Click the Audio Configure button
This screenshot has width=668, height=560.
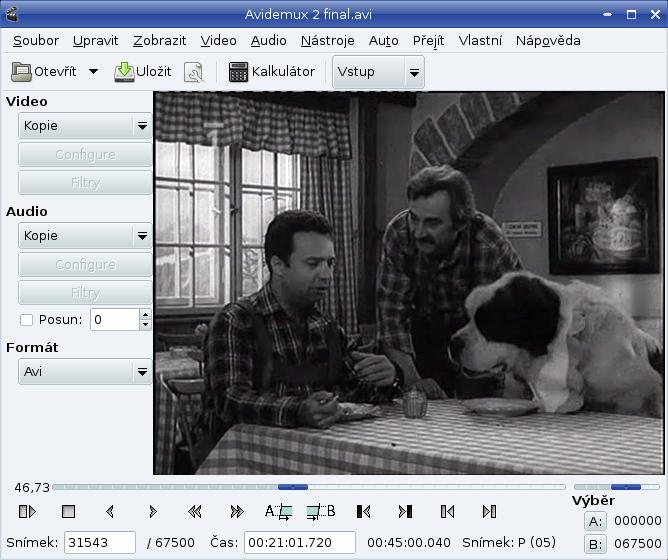pos(85,265)
